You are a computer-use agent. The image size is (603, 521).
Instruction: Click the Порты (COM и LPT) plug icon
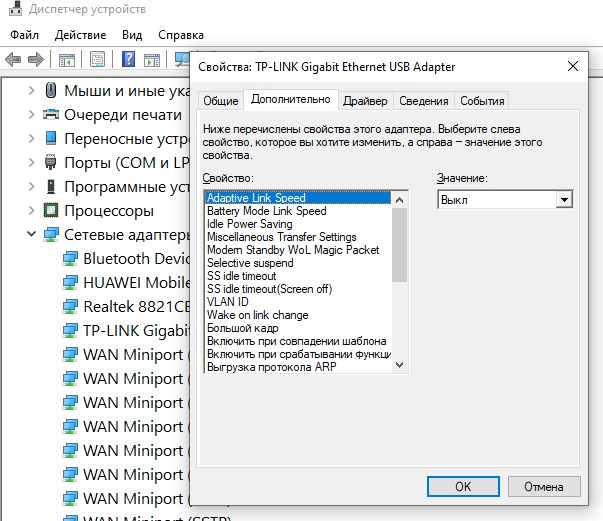tap(51, 162)
